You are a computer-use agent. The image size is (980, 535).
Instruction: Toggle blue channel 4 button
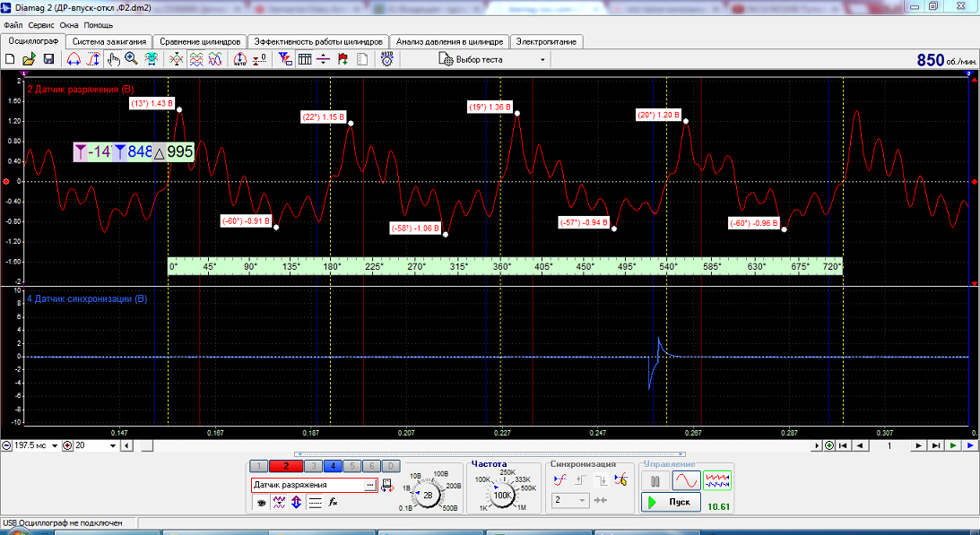pyautogui.click(x=334, y=466)
